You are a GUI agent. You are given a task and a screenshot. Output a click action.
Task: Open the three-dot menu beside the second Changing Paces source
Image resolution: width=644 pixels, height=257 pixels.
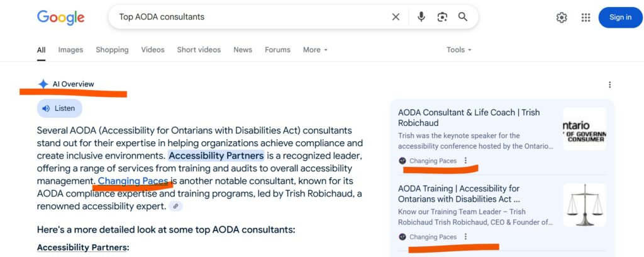[x=465, y=237]
